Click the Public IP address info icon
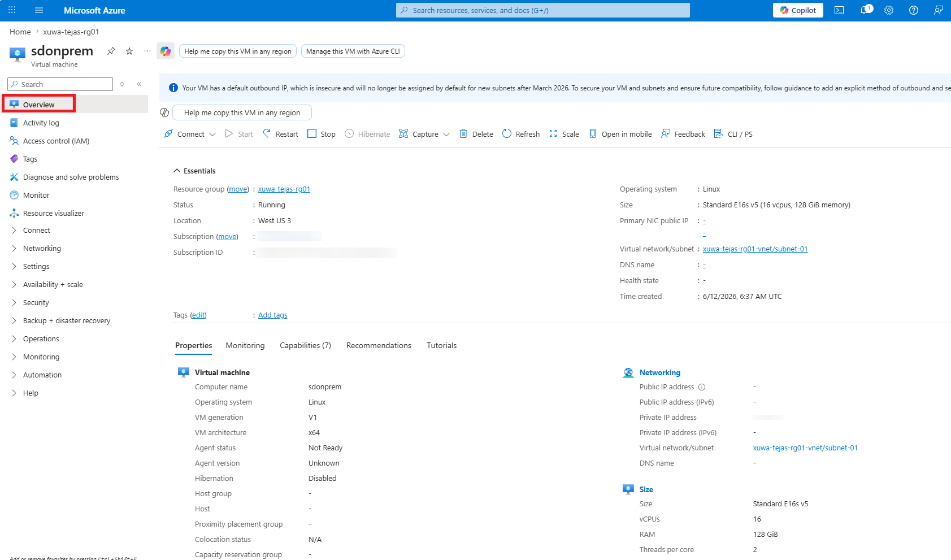Screen dimensions: 951x560 point(702,387)
